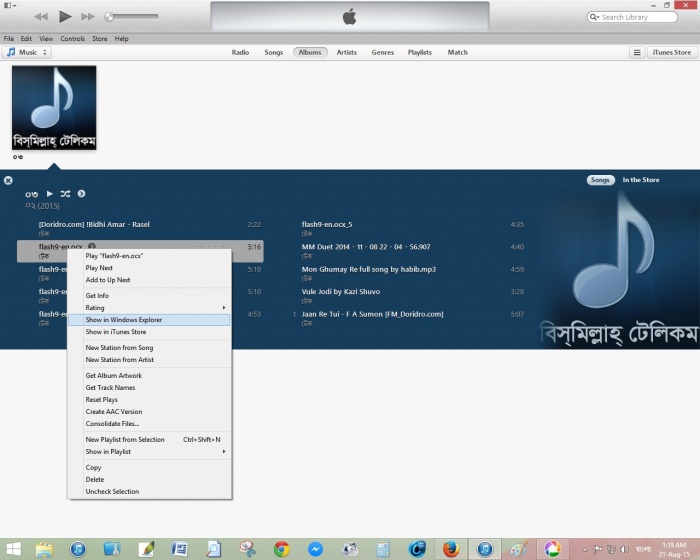
Task: Select Jaan Re Tui - F A Sumon track
Action: pos(404,318)
